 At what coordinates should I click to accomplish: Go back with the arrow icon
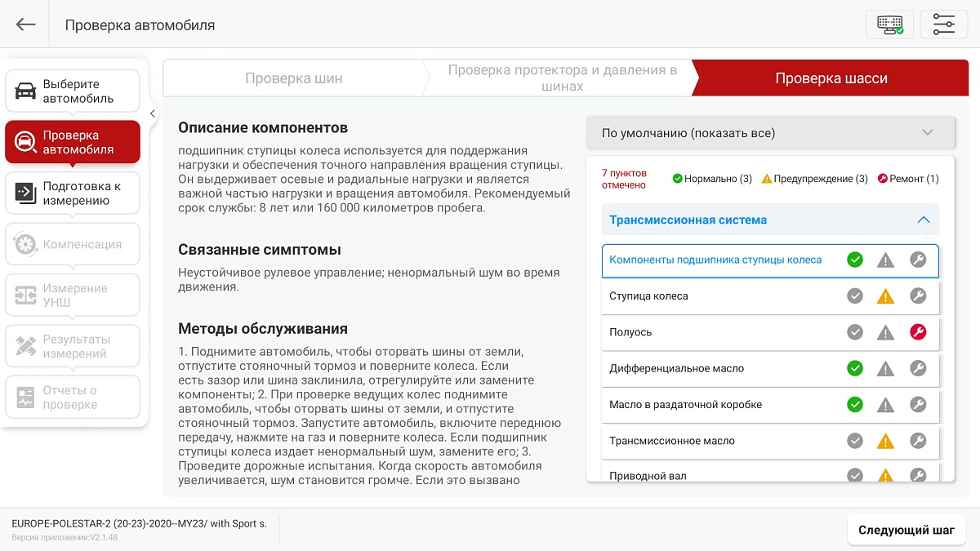tap(26, 24)
